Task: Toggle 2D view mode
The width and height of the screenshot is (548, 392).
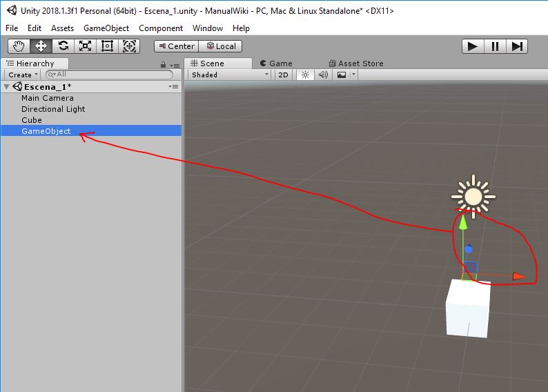Action: [283, 75]
